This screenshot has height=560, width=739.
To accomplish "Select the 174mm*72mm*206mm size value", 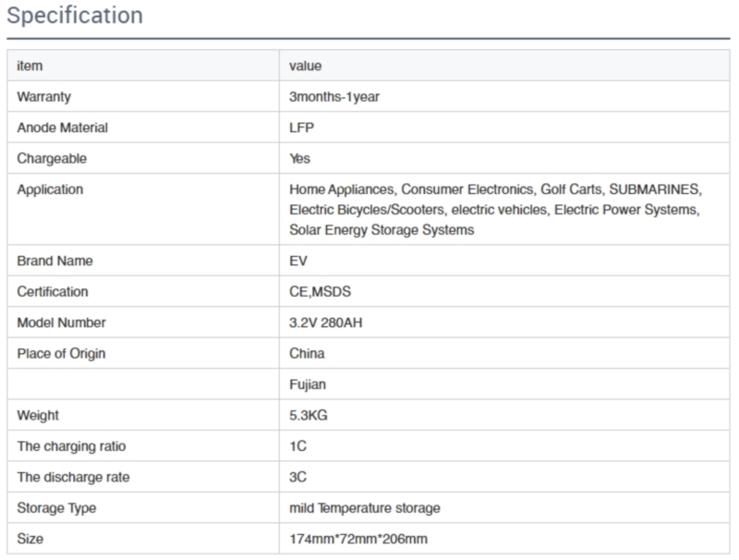I will 357,539.
